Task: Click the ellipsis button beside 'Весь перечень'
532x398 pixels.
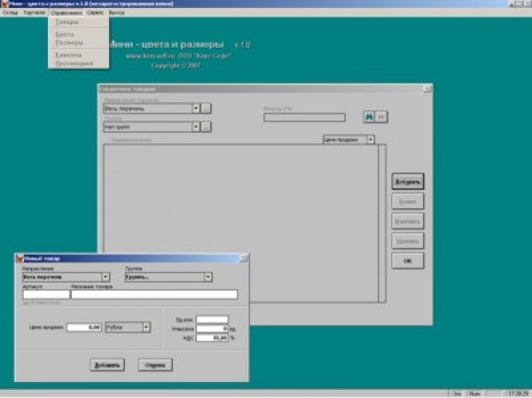Action: 206,108
